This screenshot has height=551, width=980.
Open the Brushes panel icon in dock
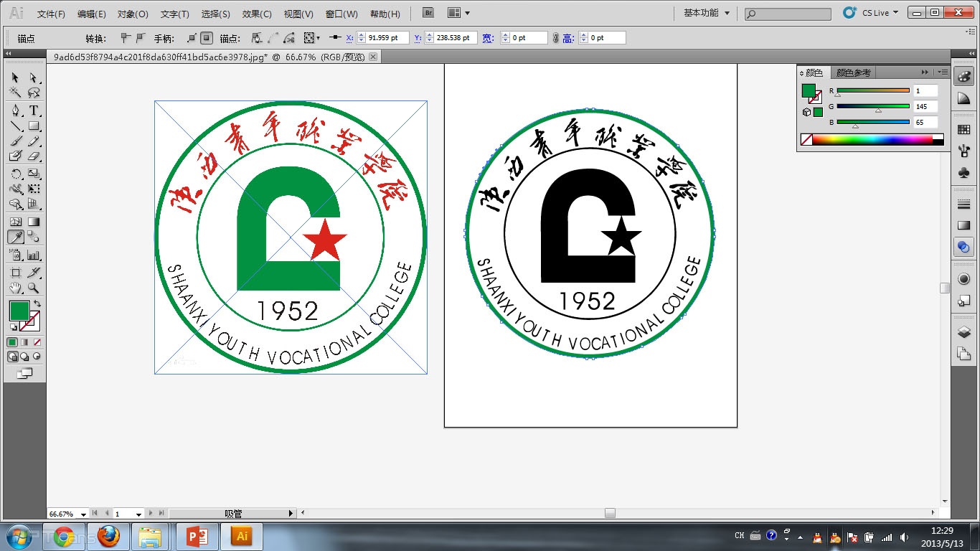[x=963, y=150]
